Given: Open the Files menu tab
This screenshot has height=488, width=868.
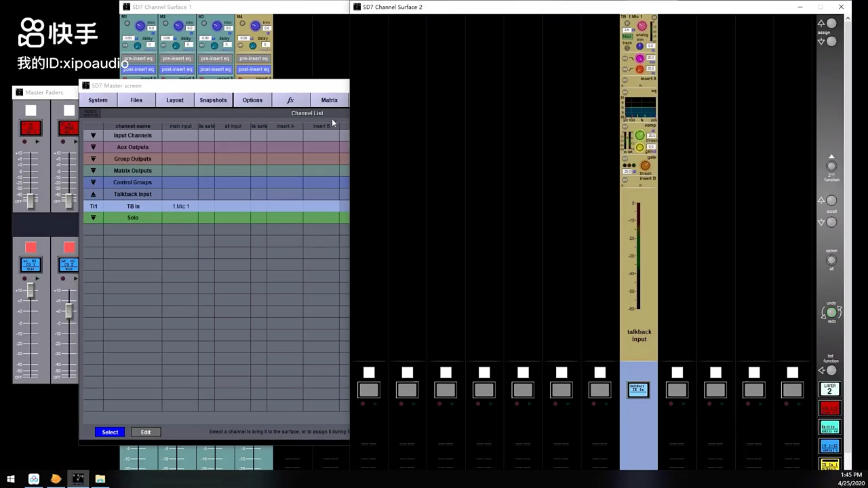Looking at the screenshot, I should point(136,100).
